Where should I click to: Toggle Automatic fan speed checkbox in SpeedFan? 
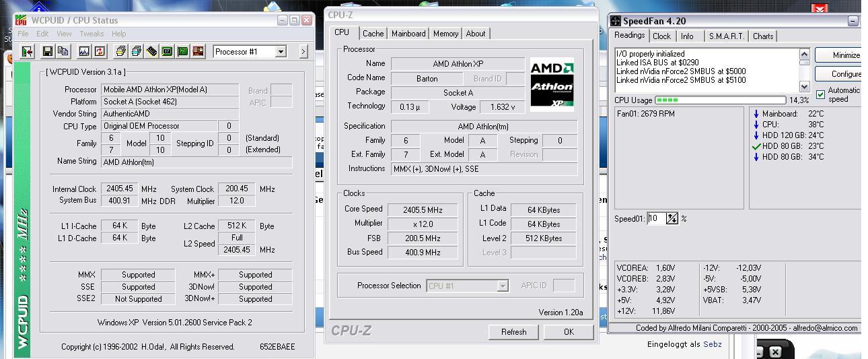pos(820,94)
